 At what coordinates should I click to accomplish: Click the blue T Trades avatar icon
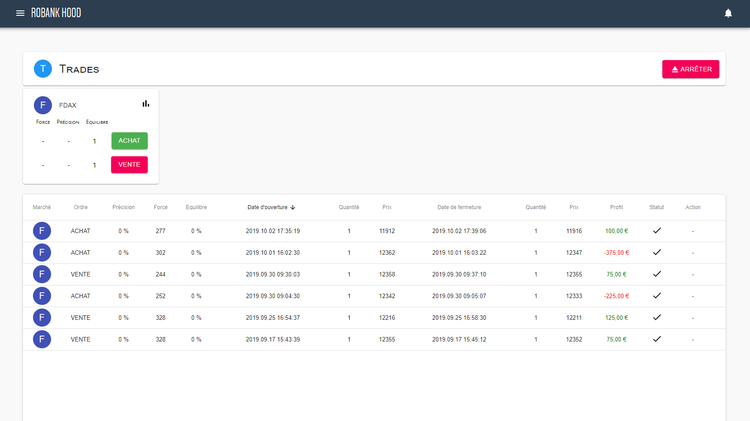click(43, 69)
